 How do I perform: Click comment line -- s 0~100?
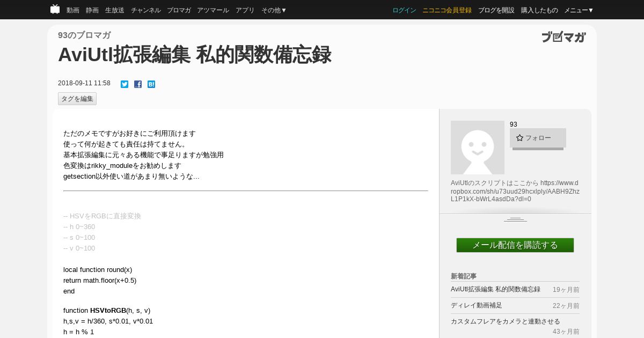79,238
